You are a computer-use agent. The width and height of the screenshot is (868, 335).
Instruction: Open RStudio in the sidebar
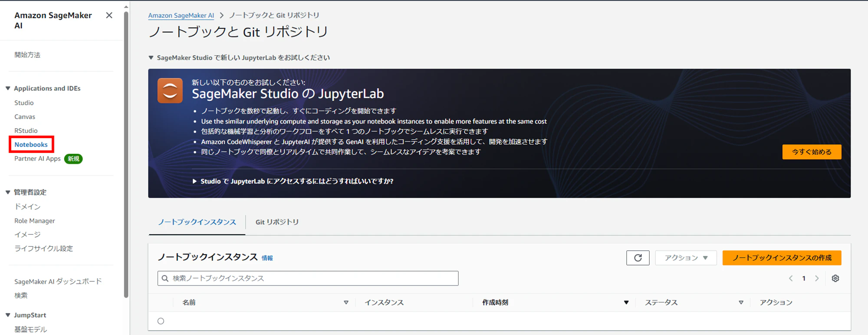[26, 131]
